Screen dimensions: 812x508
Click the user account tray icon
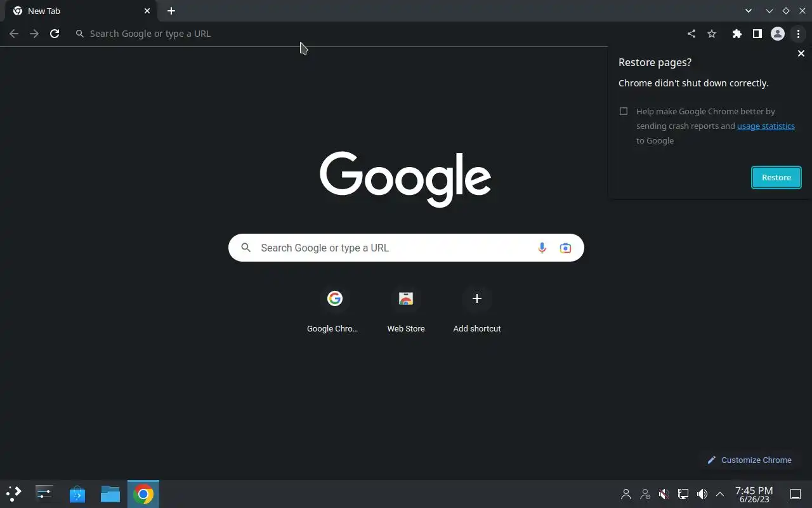point(626,494)
